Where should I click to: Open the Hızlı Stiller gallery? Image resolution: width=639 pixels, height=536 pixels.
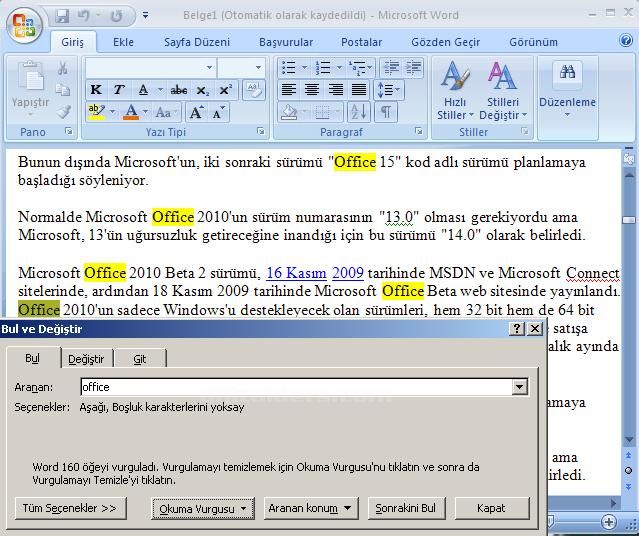(x=455, y=91)
